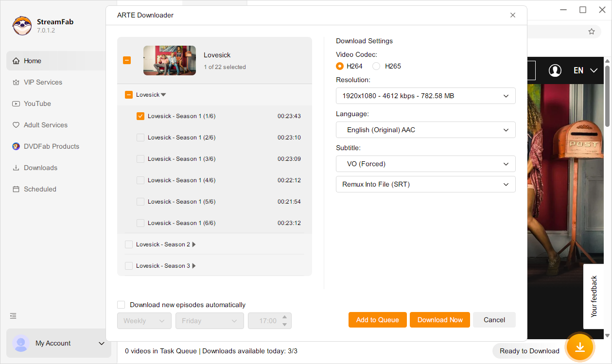Enable Download new episodes automatically

pyautogui.click(x=121, y=305)
